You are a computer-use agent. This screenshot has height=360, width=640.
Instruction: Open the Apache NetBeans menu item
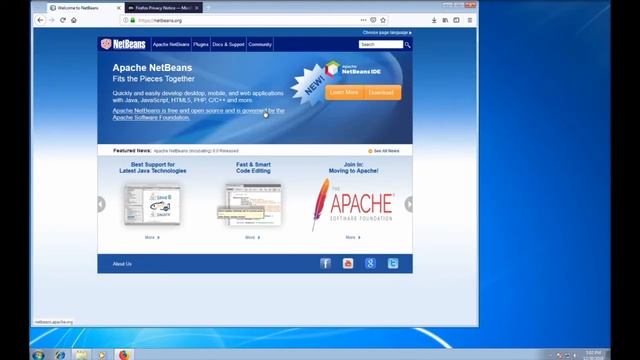click(171, 44)
